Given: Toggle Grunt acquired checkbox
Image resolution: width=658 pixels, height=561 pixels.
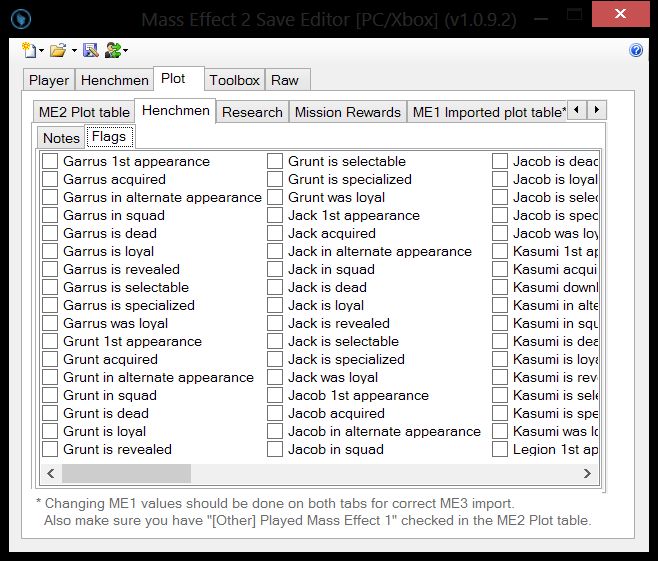Looking at the screenshot, I should click(x=50, y=360).
